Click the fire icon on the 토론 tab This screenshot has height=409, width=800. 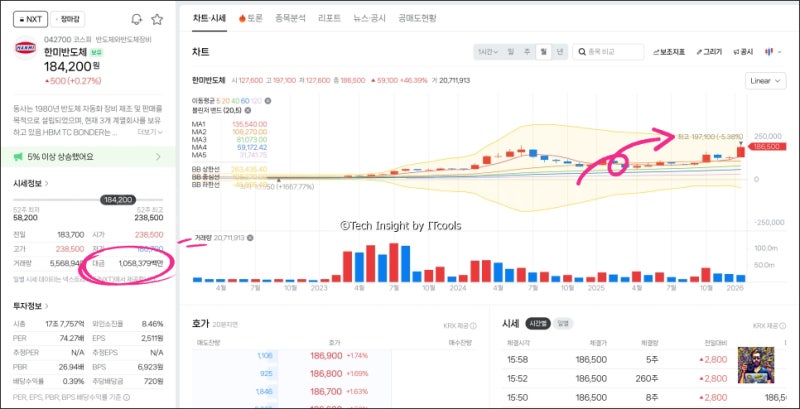242,18
